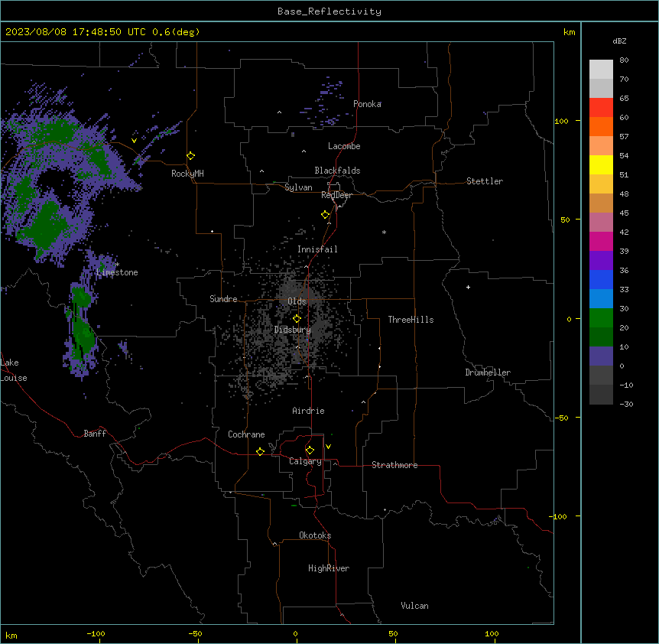
Task: Select the red 65-60 dBZ legend color
Action: tap(601, 107)
